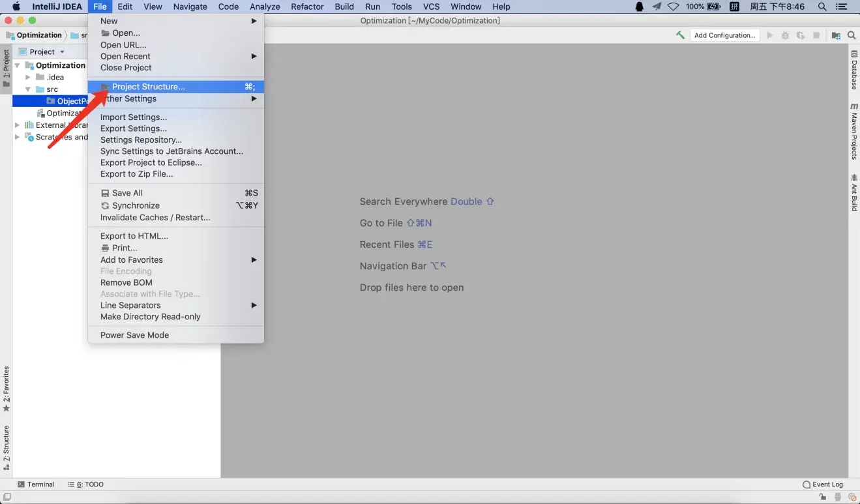The width and height of the screenshot is (860, 504).
Task: Click the bottom-right status bar notification icon
Action: (852, 497)
